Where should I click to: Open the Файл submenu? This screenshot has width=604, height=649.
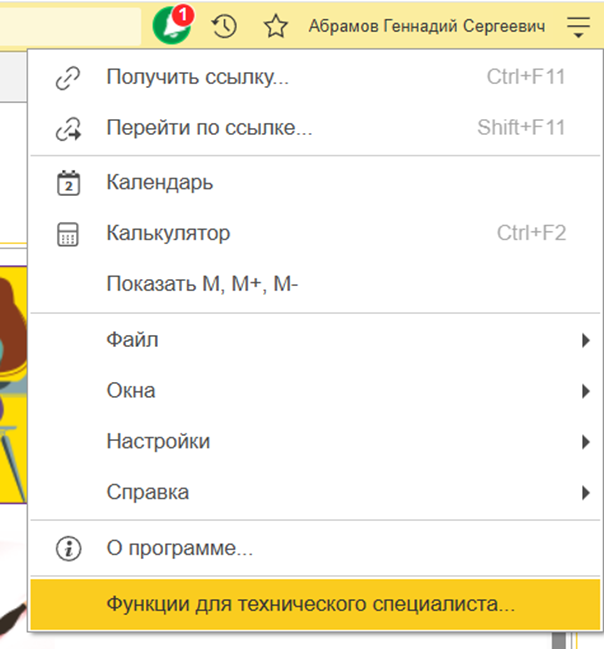[x=315, y=340]
